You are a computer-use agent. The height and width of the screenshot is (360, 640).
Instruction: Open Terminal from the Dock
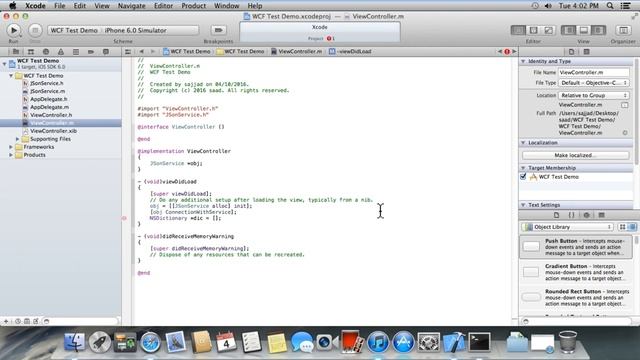(x=479, y=342)
